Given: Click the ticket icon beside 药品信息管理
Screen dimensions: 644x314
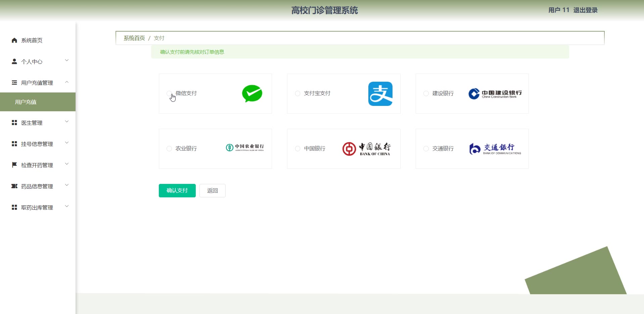Looking at the screenshot, I should [14, 186].
